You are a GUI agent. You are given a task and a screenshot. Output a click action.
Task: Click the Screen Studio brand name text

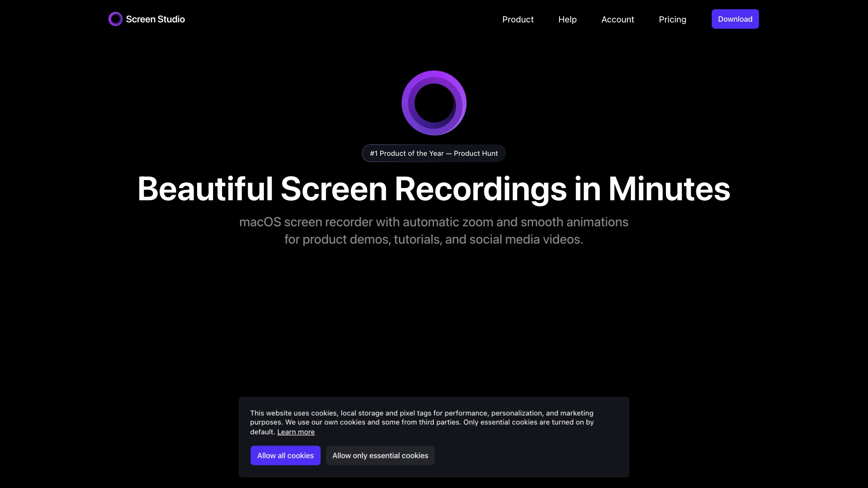[155, 19]
